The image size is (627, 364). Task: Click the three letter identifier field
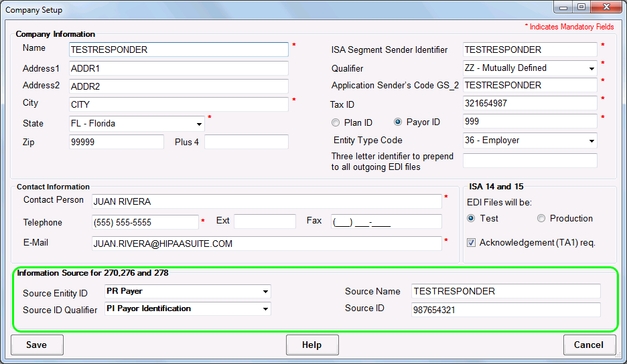pyautogui.click(x=529, y=161)
